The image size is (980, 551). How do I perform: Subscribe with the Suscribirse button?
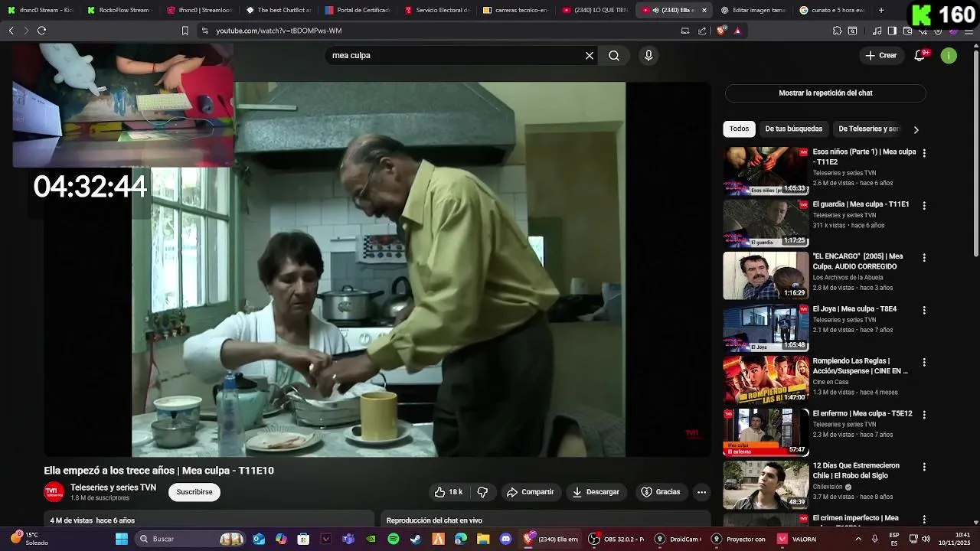pyautogui.click(x=194, y=492)
